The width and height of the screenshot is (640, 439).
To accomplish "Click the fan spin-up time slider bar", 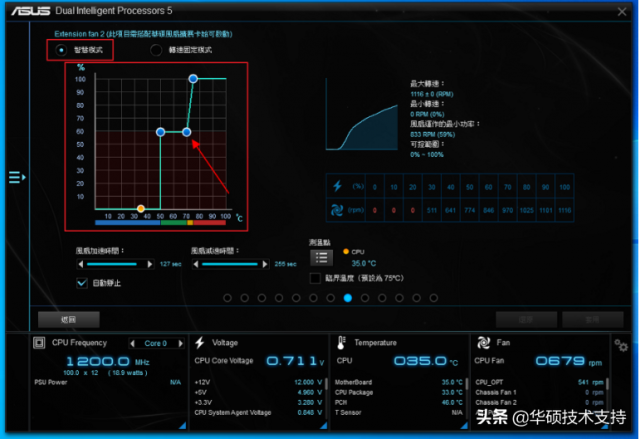I will [x=112, y=264].
